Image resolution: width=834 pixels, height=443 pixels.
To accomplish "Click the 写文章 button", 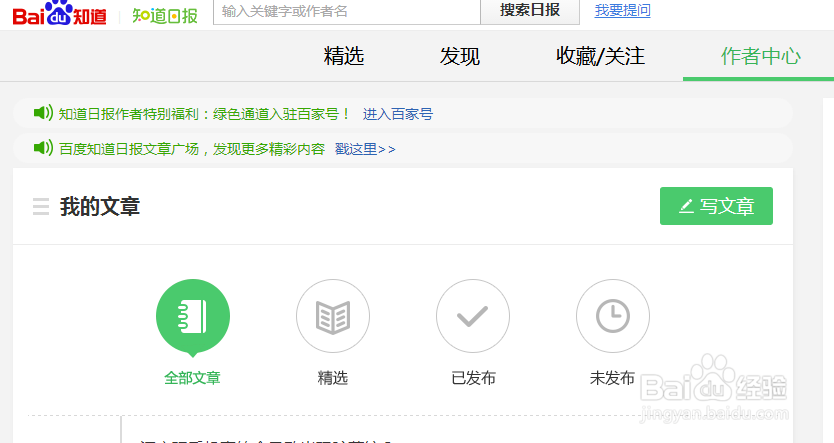I will [716, 206].
